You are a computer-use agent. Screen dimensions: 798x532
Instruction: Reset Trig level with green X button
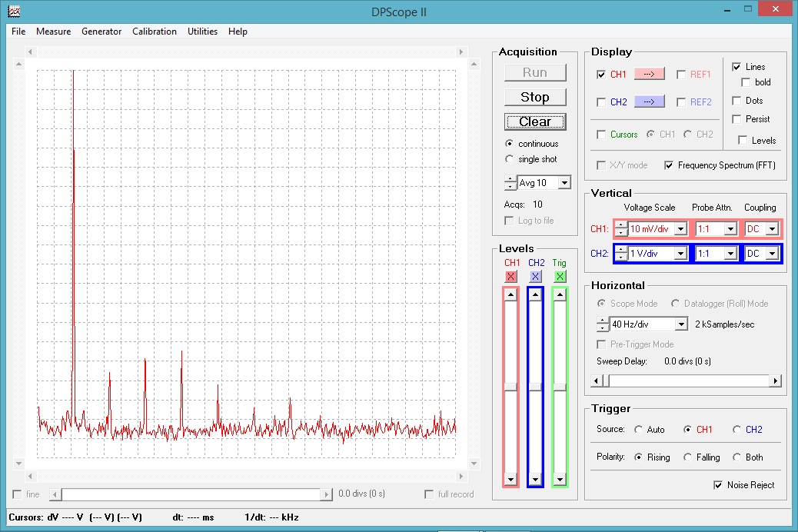pyautogui.click(x=560, y=277)
